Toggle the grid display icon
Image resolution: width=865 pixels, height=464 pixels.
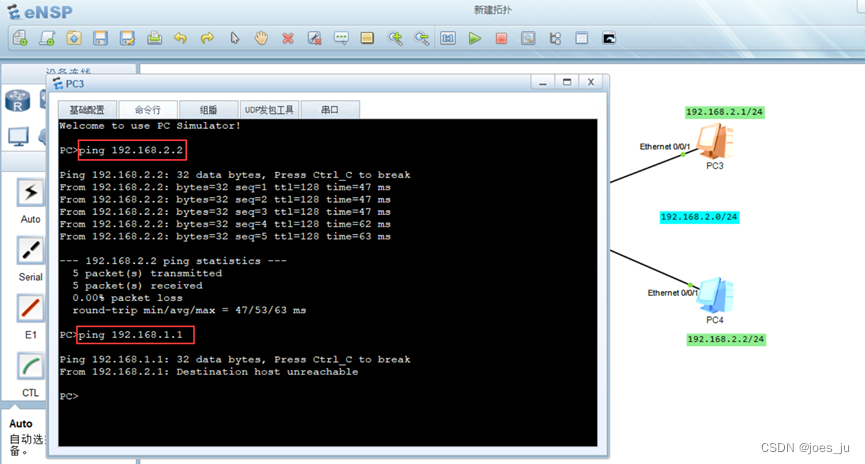(x=581, y=38)
